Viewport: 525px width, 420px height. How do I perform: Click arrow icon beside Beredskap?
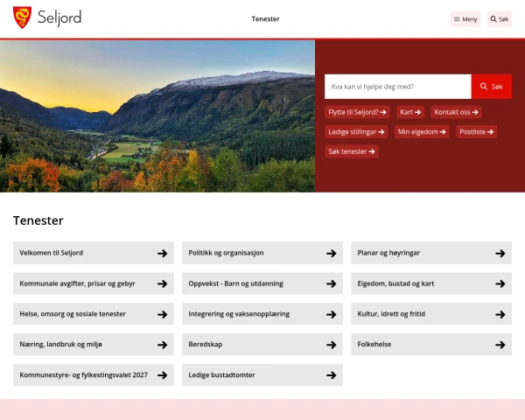pos(332,345)
